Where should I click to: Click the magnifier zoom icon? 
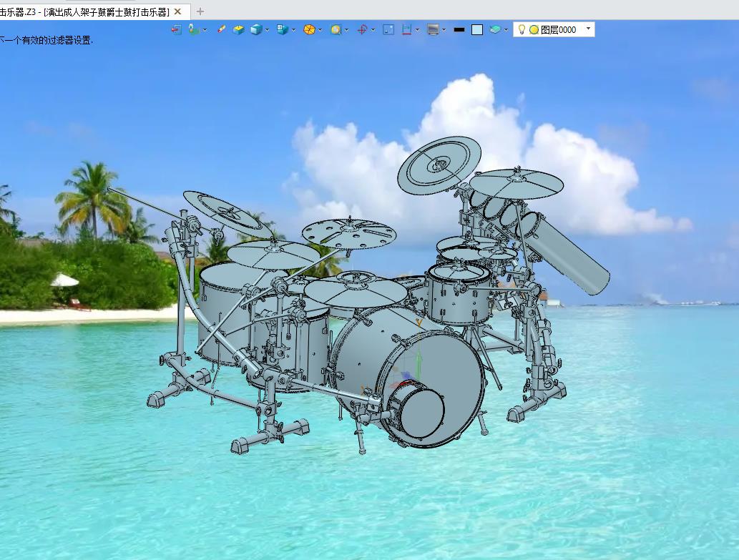pyautogui.click(x=336, y=29)
